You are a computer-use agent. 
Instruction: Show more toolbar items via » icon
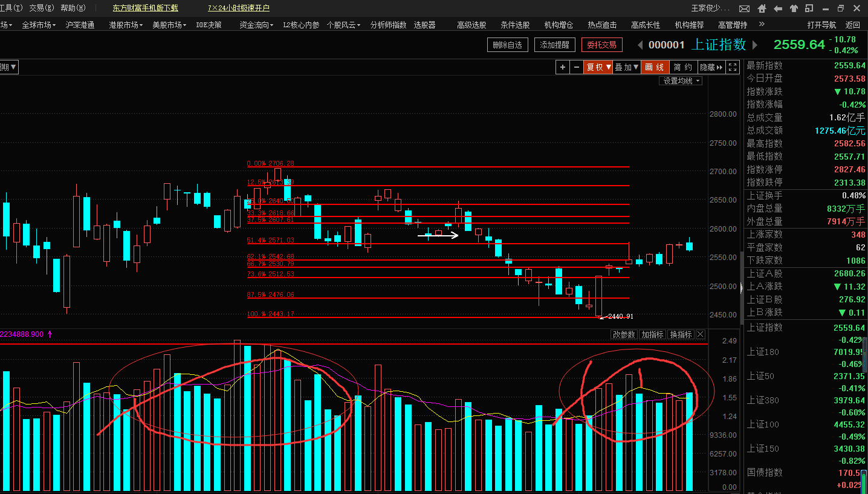click(762, 25)
